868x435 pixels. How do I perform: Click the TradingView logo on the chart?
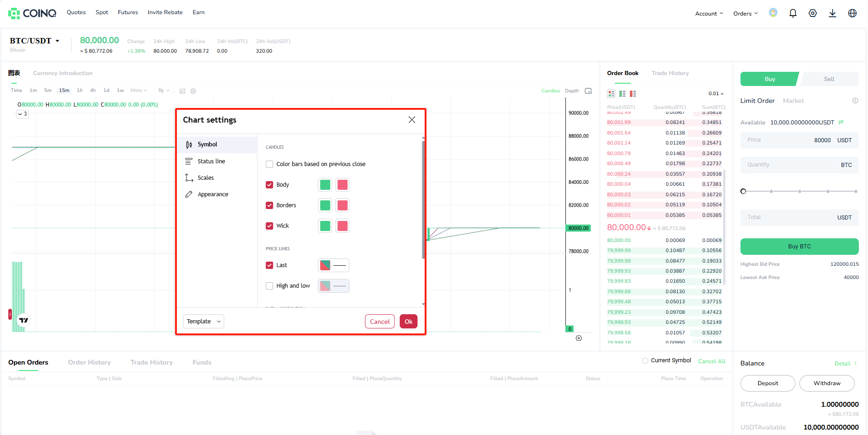23,320
